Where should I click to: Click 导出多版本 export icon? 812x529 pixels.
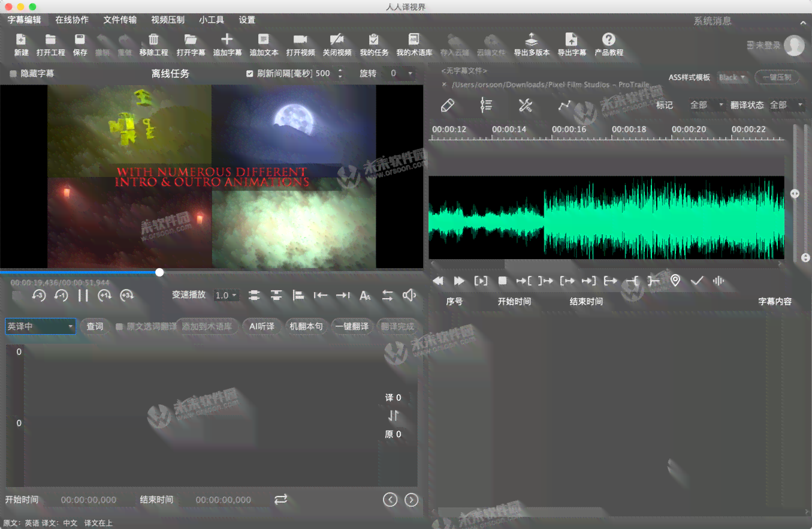tap(532, 40)
